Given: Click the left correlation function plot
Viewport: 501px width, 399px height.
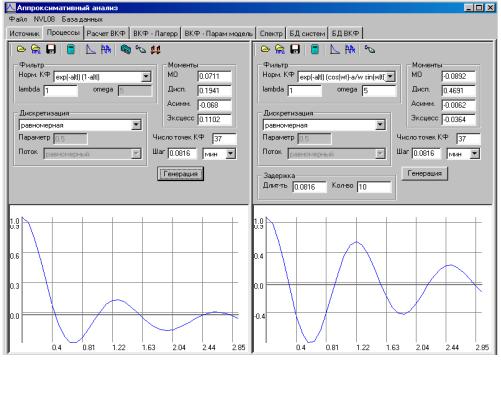Looking at the screenshot, I should pos(129,279).
